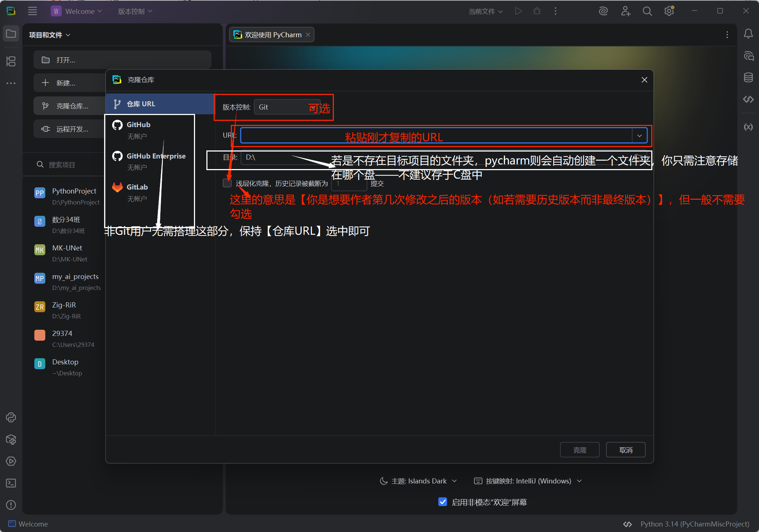Open the Database tool window
The width and height of the screenshot is (759, 532).
(748, 77)
